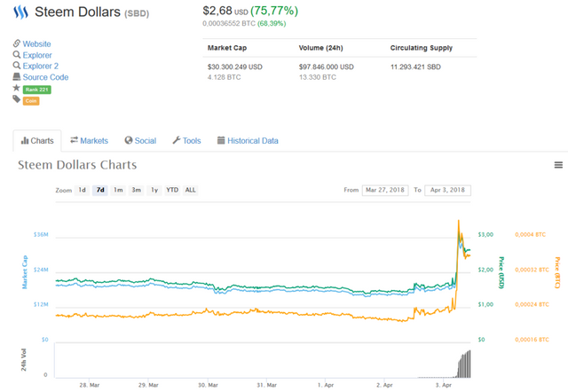Click the 30. Mar date axis label
Viewport: 568px width, 392px height.
tap(208, 385)
